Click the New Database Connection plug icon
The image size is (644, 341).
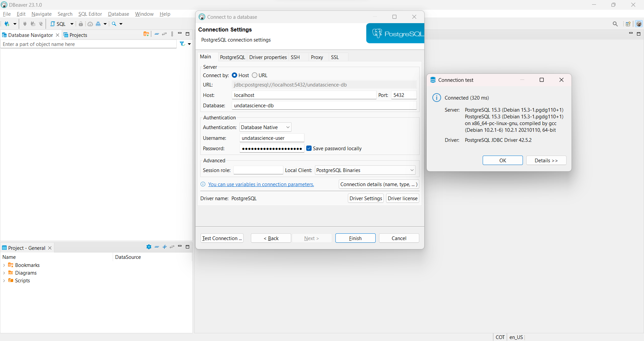coord(7,24)
